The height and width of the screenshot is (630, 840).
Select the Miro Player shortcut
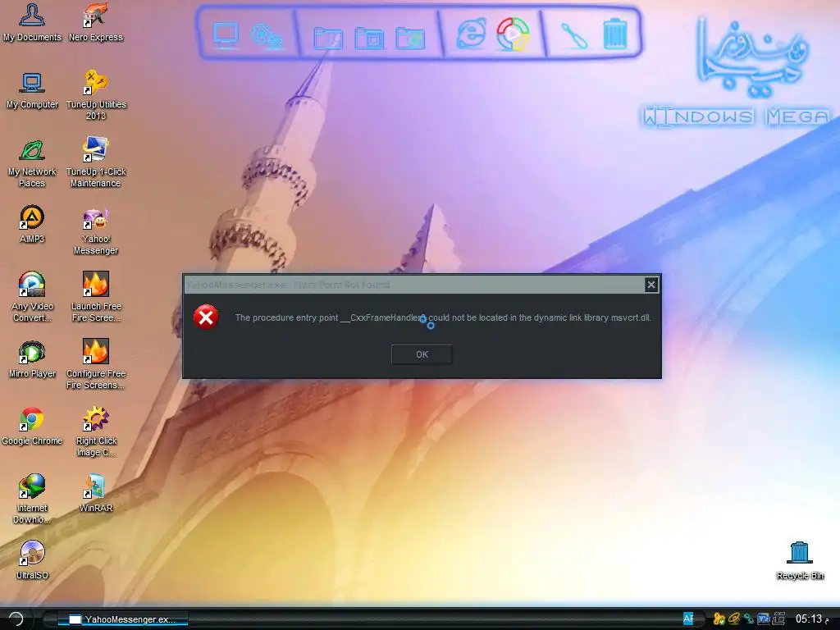[32, 359]
